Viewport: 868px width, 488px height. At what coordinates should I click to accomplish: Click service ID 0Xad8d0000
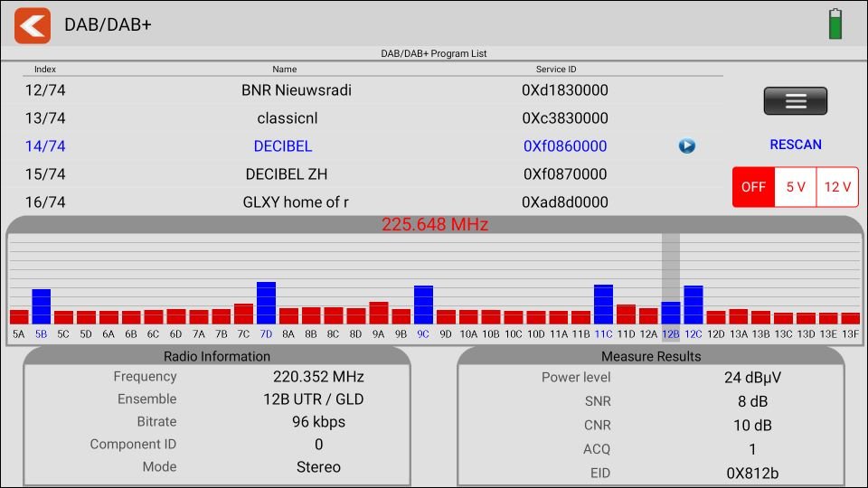[x=564, y=202]
